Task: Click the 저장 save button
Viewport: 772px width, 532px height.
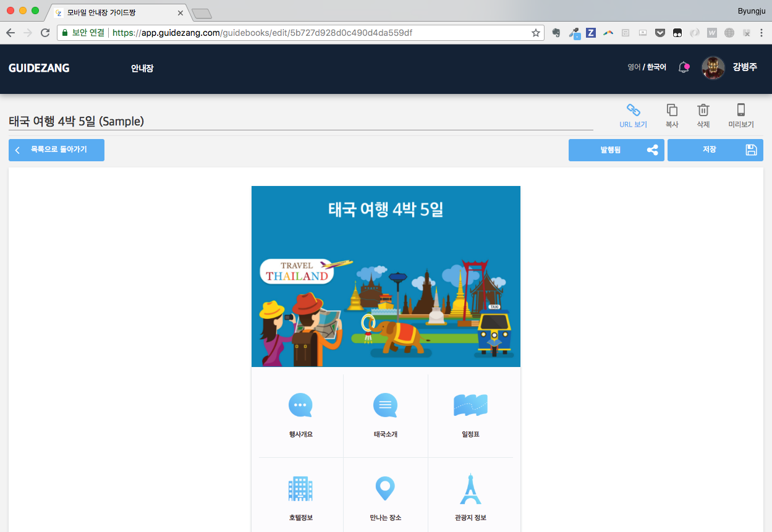Action: 715,150
